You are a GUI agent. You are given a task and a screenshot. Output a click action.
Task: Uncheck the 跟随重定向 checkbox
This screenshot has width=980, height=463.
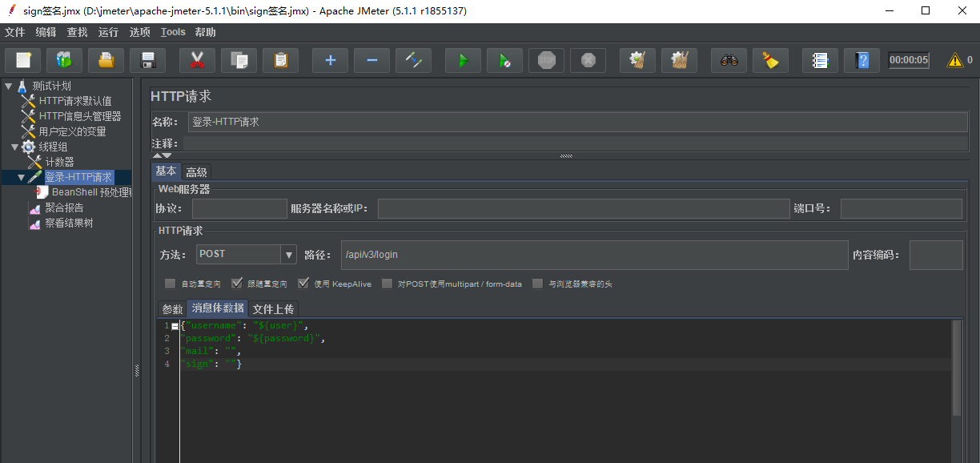pos(236,284)
